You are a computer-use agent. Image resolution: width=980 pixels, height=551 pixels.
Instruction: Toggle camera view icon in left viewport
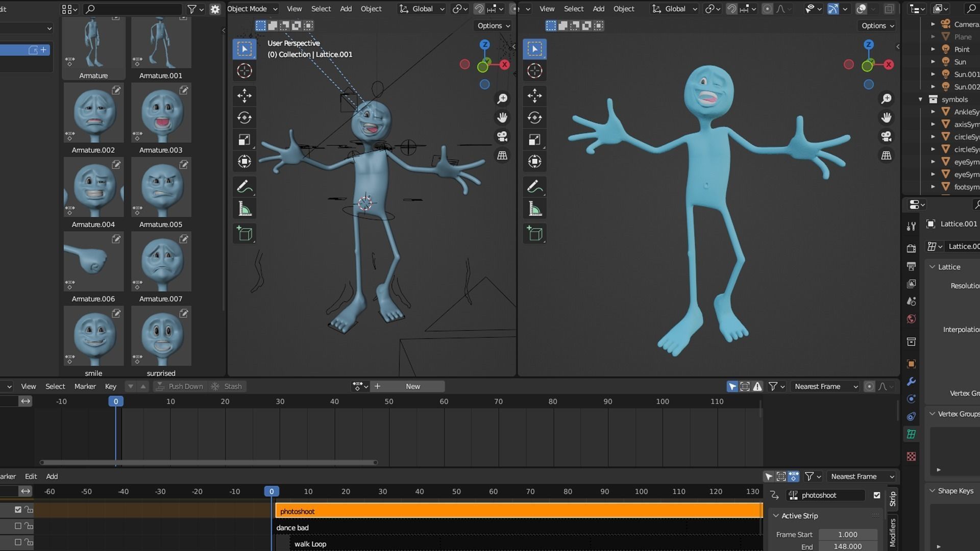[502, 137]
